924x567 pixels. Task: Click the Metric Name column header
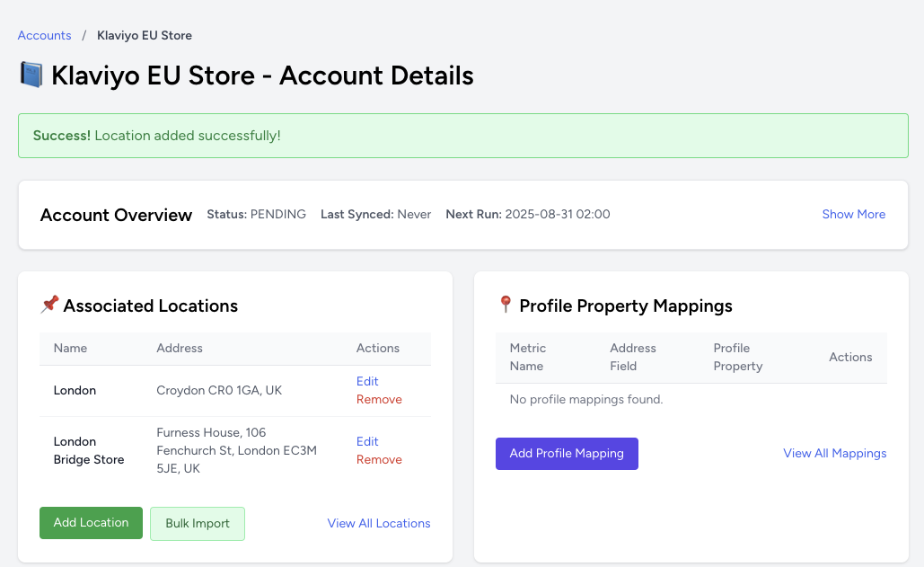point(527,357)
